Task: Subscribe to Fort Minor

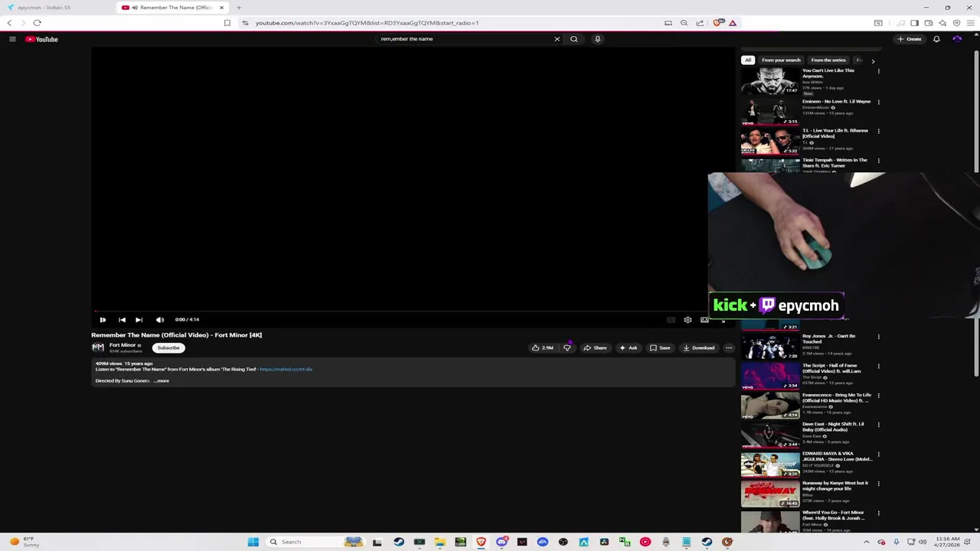Action: tap(168, 347)
